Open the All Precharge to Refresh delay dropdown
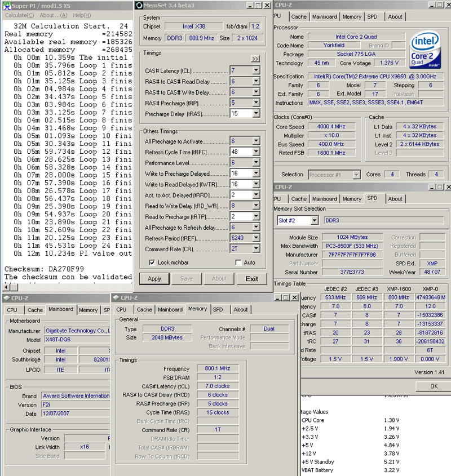Screen dimensions: 451x476 [x=256, y=227]
